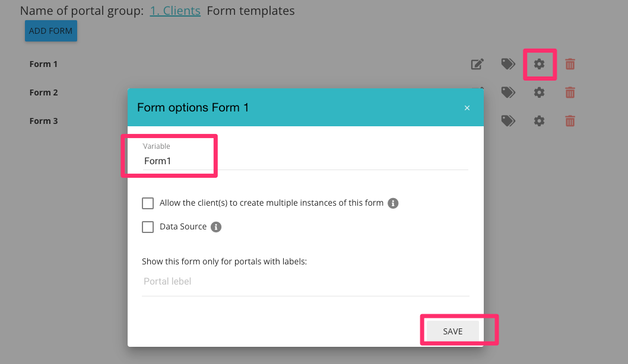Viewport: 628px width, 364px height.
Task: Click info icon next to Data Source
Action: (x=216, y=227)
